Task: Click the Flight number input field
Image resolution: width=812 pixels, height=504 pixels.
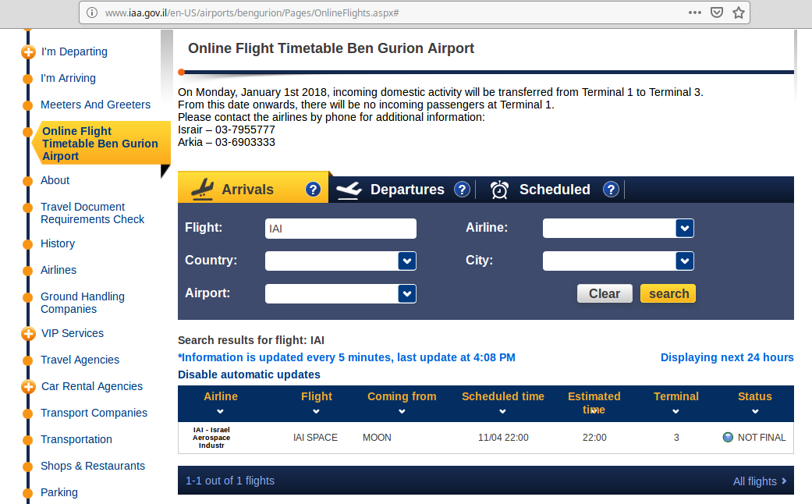Action: point(340,229)
